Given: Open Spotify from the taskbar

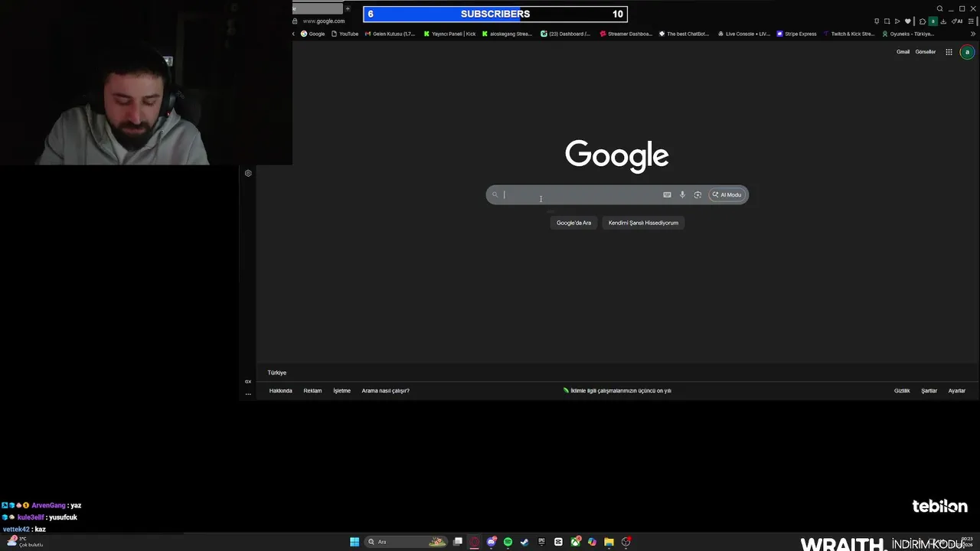Looking at the screenshot, I should (508, 542).
